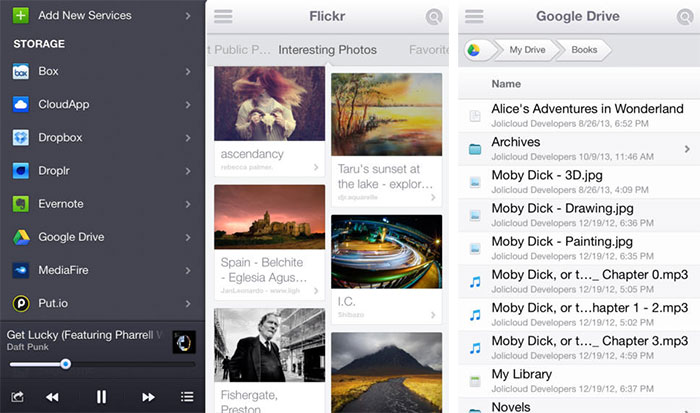Open the Taru's sunset caption chevron
700x413 pixels.
click(433, 197)
